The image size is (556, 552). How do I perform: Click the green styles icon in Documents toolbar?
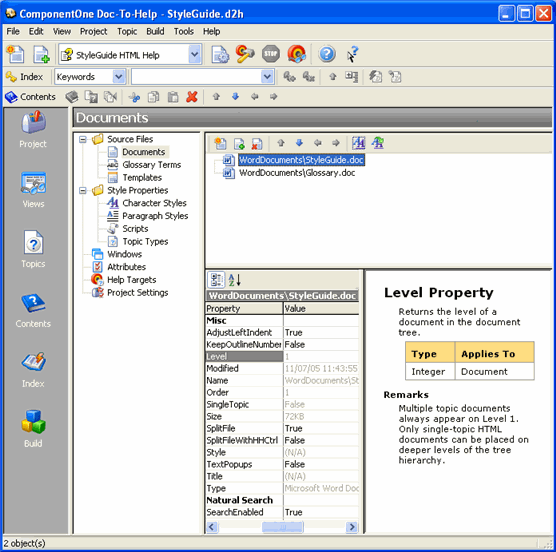378,143
